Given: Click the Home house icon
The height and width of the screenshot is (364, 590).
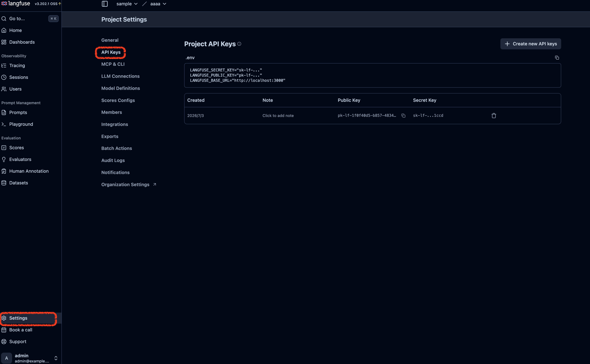Looking at the screenshot, I should (4, 30).
